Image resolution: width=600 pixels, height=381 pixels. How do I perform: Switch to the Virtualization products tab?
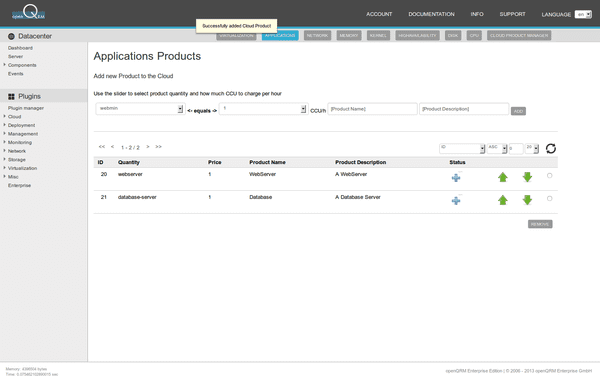[x=236, y=36]
